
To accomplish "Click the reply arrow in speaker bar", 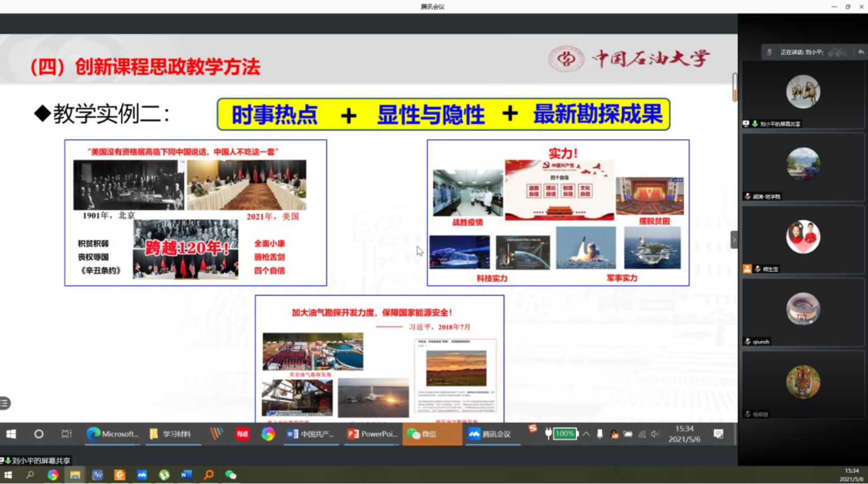I will tap(860, 52).
